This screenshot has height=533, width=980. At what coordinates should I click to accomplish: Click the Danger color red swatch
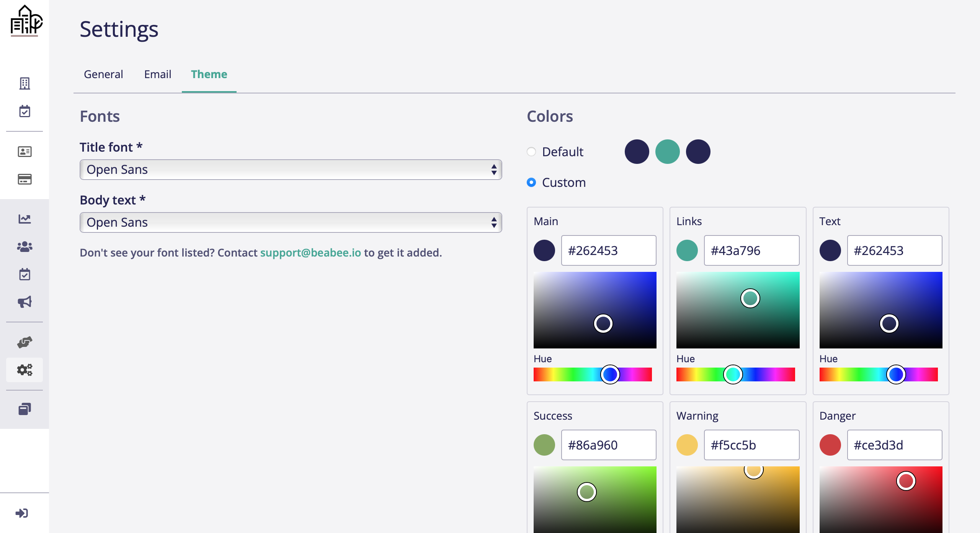pos(830,445)
